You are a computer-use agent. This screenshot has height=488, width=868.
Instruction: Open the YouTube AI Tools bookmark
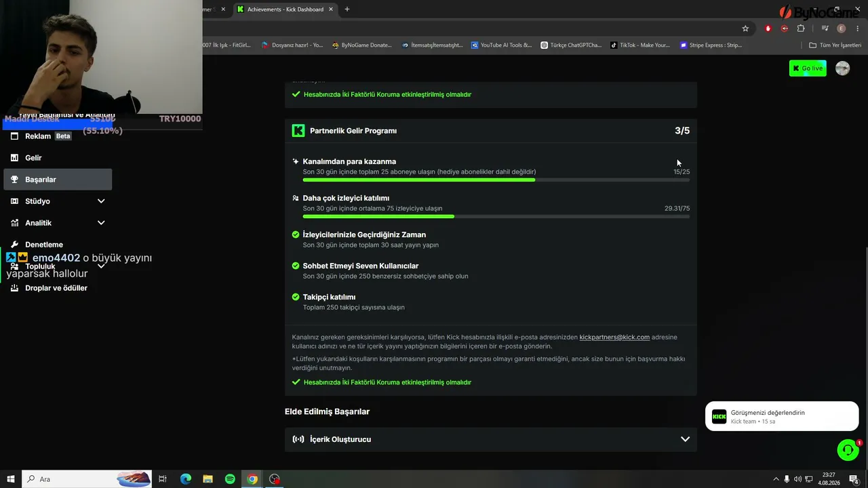tap(502, 45)
